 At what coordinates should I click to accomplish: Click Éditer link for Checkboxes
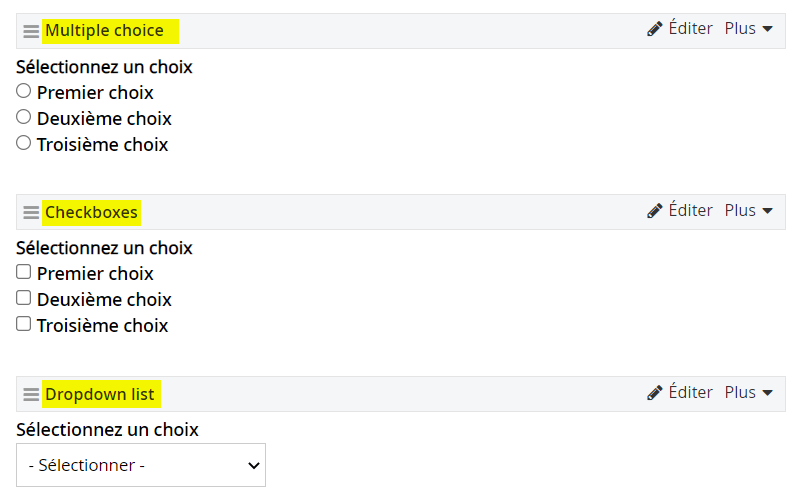(690, 210)
